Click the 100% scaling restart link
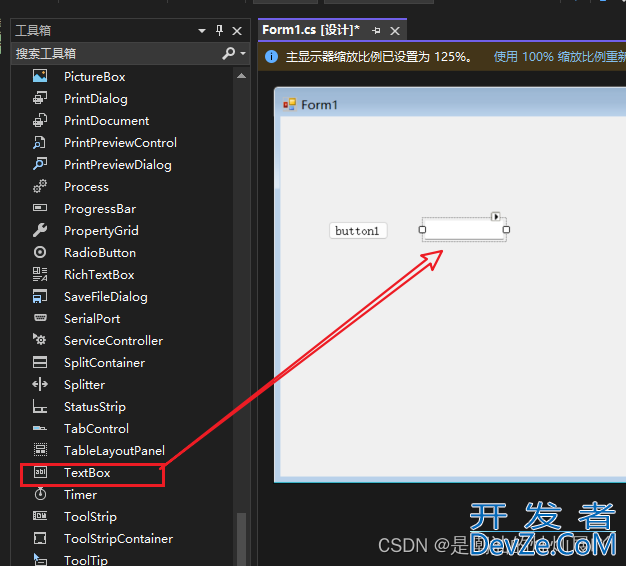 point(559,57)
